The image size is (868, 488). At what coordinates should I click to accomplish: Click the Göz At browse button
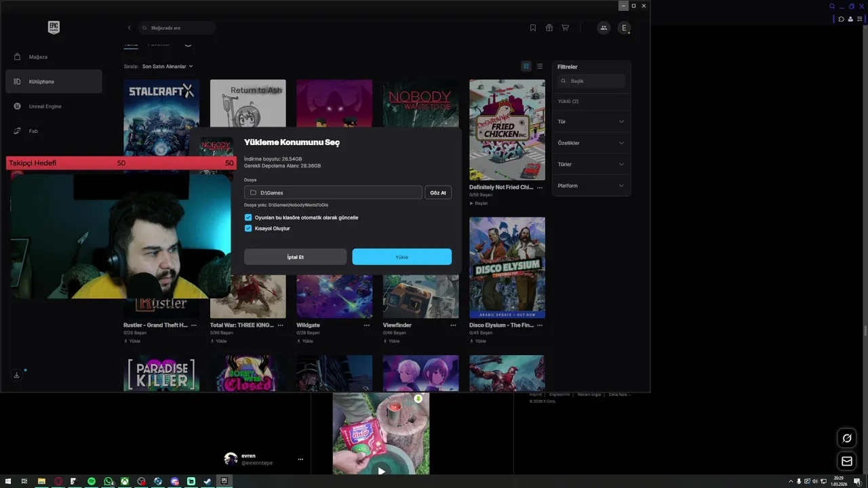coord(438,192)
